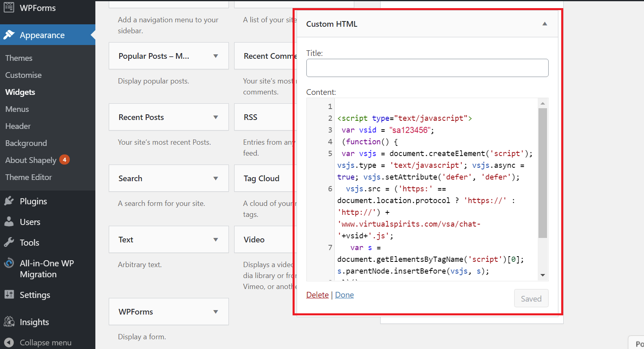Click the code editor scroll-down arrow
The height and width of the screenshot is (349, 644).
click(x=543, y=275)
